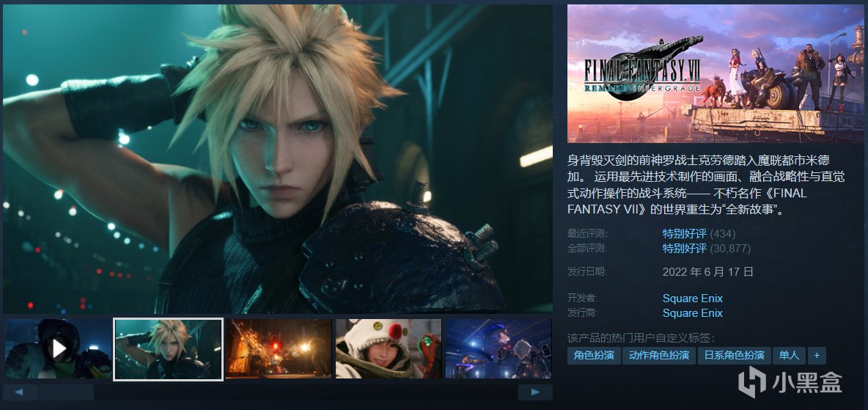
Task: Click the release date 2022 年 6 月 17 日
Action: tap(708, 272)
